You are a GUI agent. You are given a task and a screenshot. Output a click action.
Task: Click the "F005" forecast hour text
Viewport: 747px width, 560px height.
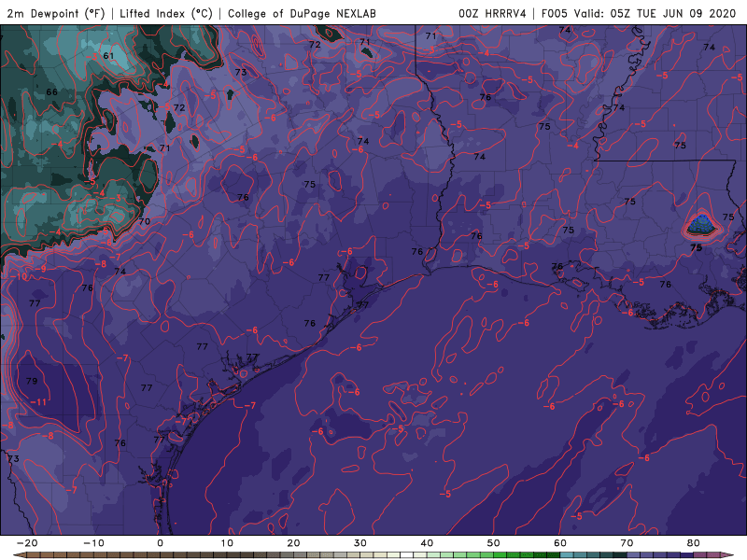click(554, 13)
